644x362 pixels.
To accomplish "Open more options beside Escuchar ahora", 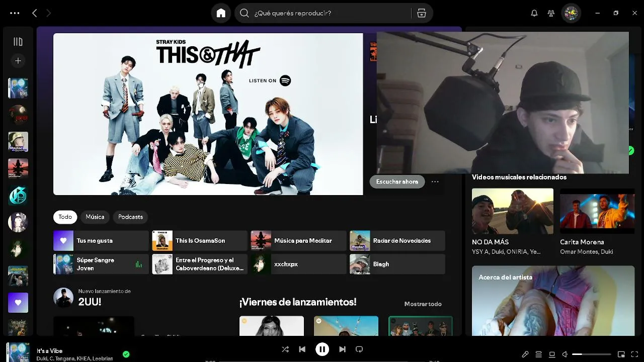I will 435,182.
